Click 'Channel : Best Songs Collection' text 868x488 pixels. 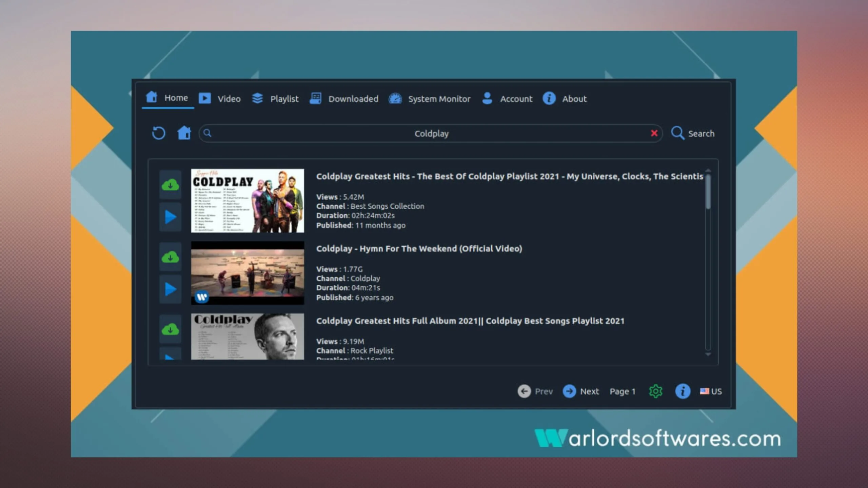pyautogui.click(x=370, y=206)
